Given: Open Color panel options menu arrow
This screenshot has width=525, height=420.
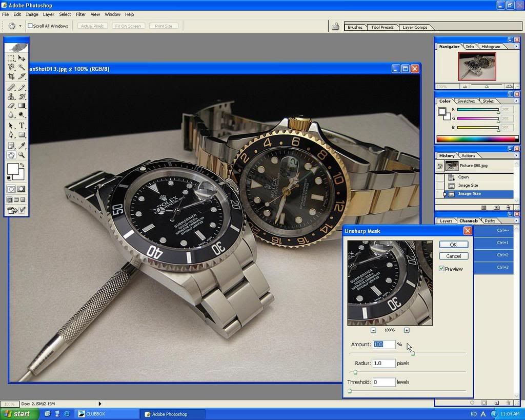Looking at the screenshot, I should [516, 101].
